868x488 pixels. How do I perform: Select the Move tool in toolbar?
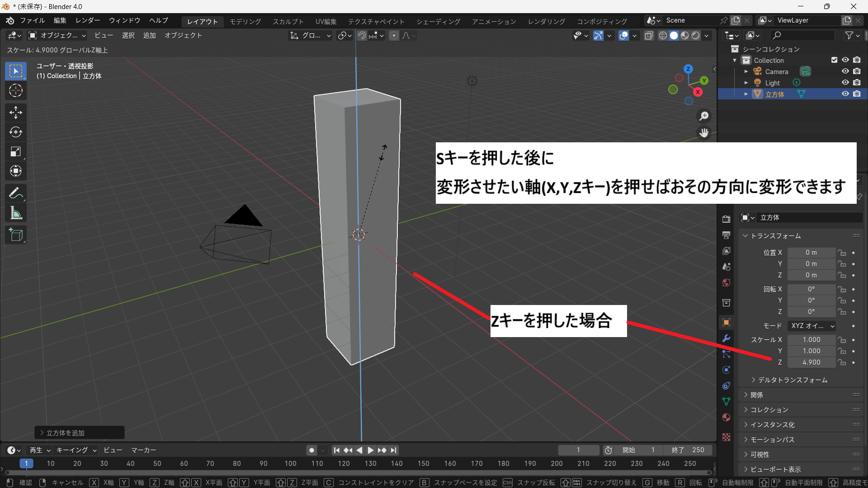tap(16, 112)
